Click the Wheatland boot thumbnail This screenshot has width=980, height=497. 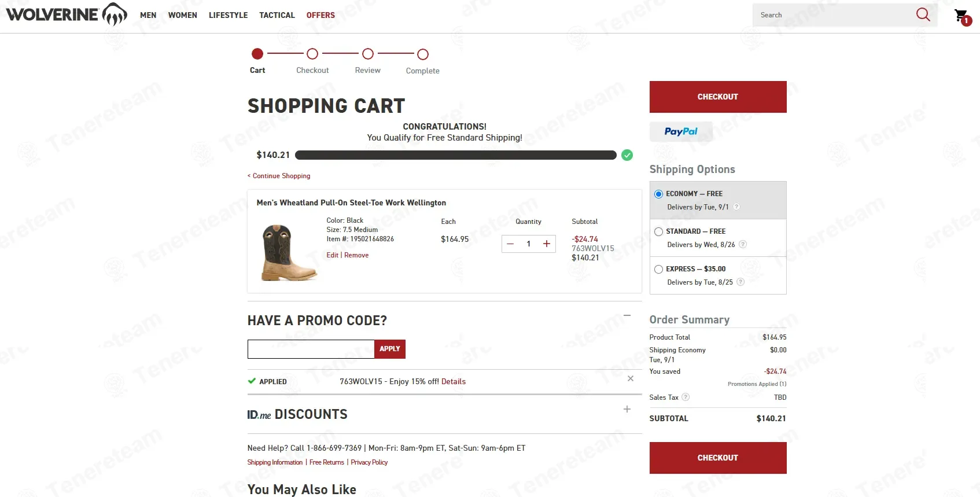coord(289,253)
